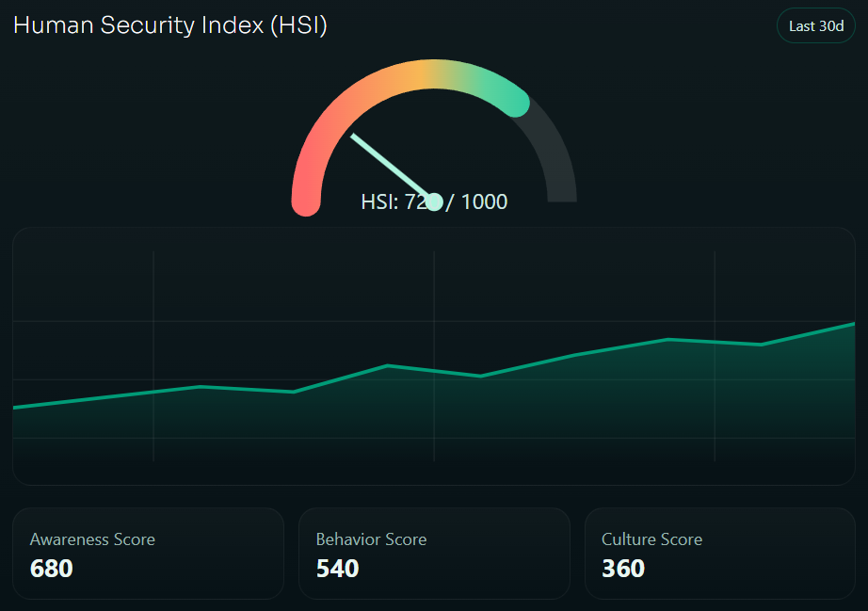Click the "/ 1000" maximum text under the gauge
This screenshot has width=868, height=611.
pyautogui.click(x=477, y=201)
